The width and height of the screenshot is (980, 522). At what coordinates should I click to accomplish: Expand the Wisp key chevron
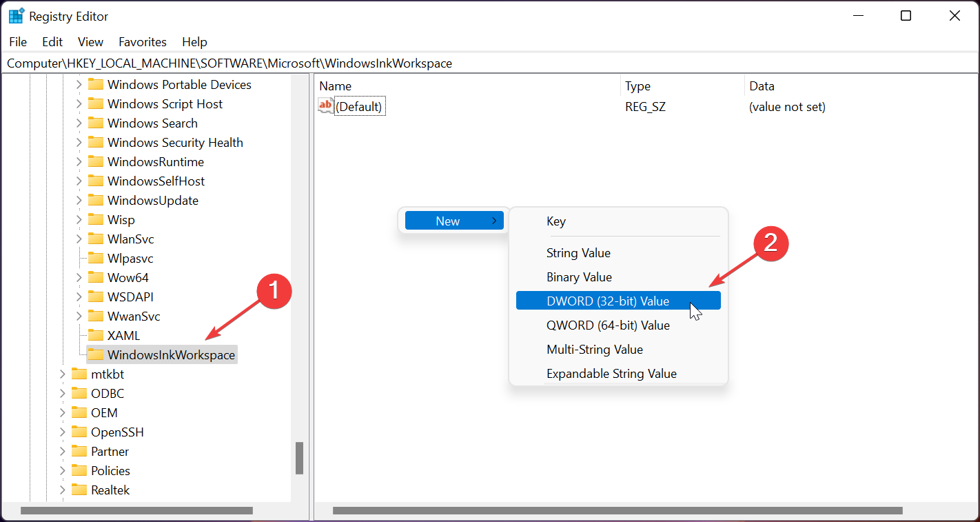[79, 219]
